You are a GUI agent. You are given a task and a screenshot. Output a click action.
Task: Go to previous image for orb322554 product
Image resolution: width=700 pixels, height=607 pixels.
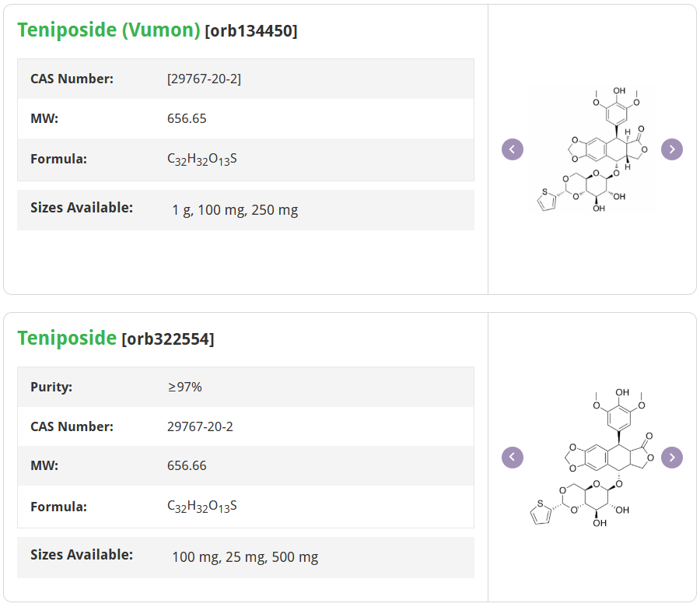click(513, 458)
